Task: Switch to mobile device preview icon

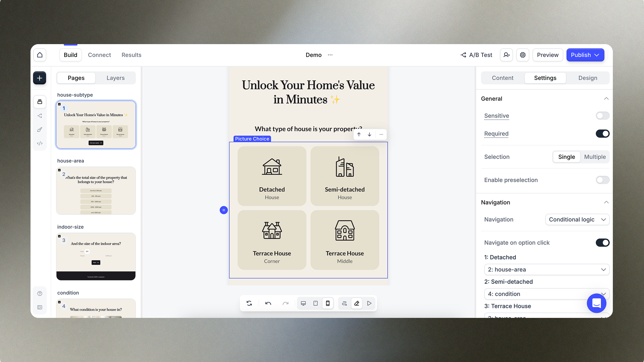Action: 328,303
